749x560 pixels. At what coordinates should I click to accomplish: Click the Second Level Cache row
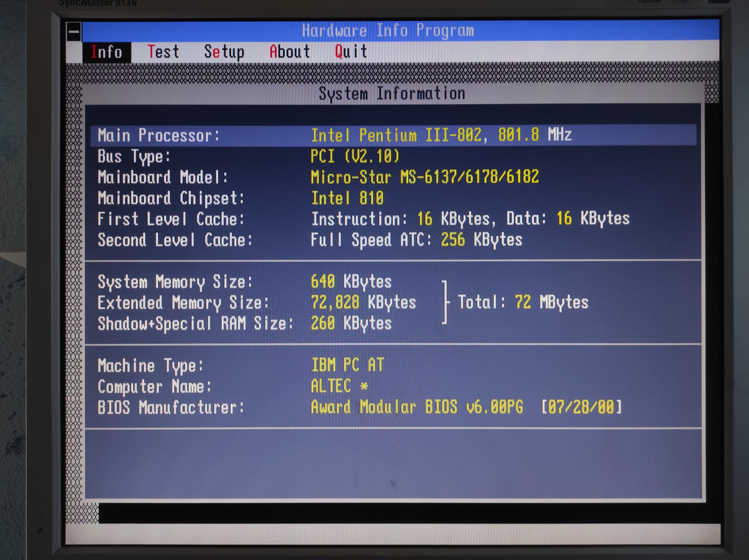pyautogui.click(x=309, y=240)
